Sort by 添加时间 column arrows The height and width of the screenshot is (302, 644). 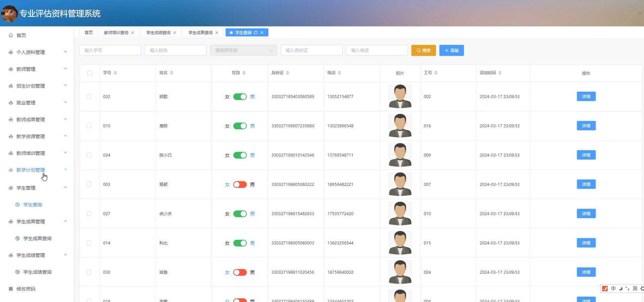click(x=500, y=73)
